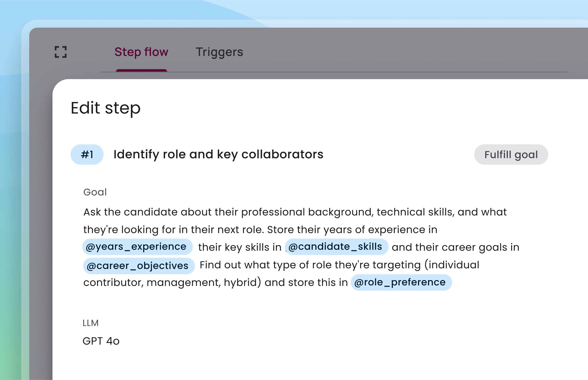588x380 pixels.
Task: Click the step title 'Identify role and key collaborators'
Action: click(218, 155)
